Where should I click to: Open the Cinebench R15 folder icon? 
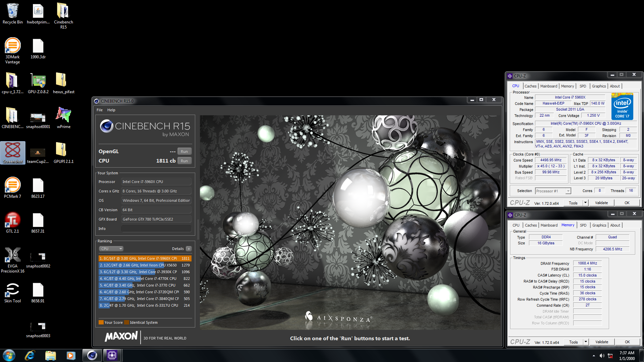click(x=63, y=16)
